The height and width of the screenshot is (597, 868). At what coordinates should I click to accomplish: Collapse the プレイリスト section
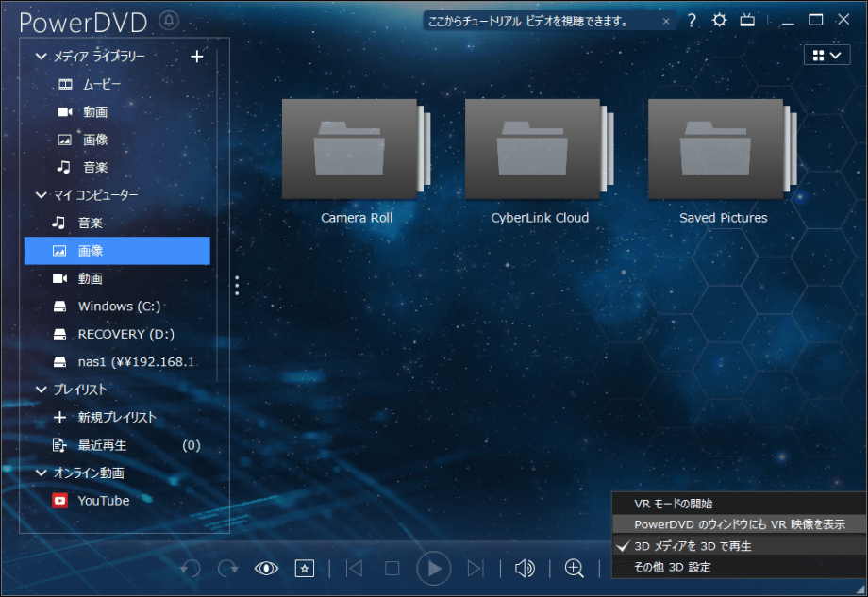[41, 389]
